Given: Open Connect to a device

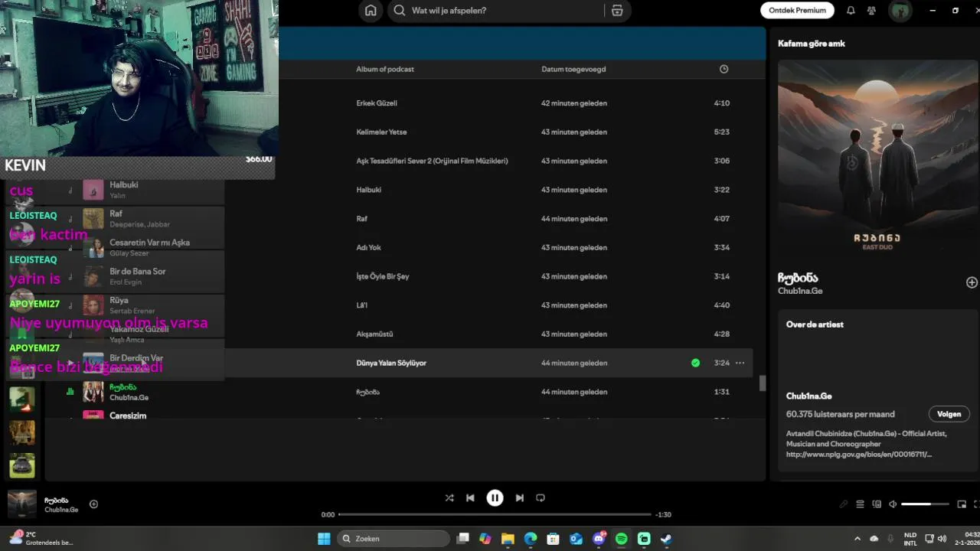Looking at the screenshot, I should click(x=876, y=504).
